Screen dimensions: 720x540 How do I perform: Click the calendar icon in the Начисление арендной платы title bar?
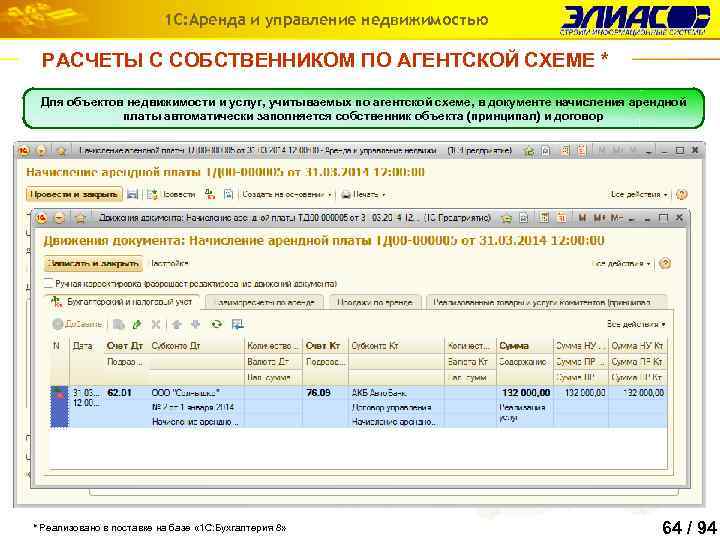click(x=581, y=150)
